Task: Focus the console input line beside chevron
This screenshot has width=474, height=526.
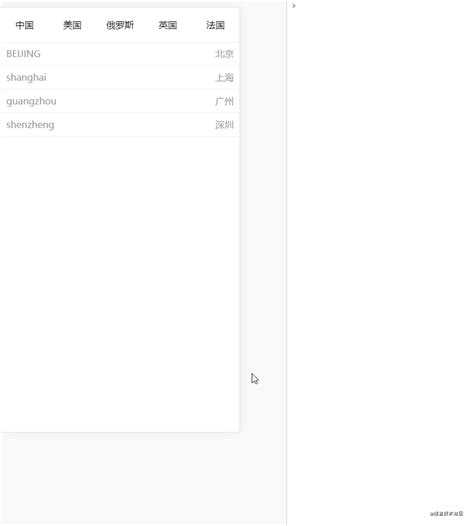Action: click(x=384, y=6)
